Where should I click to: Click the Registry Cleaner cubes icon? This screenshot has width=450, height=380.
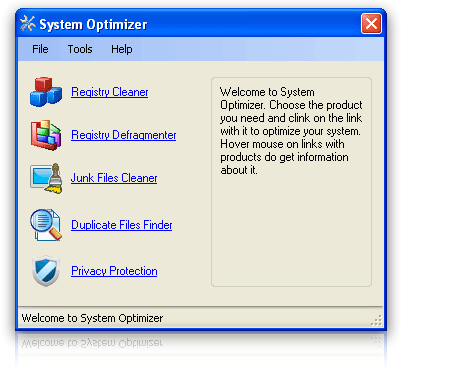click(46, 92)
